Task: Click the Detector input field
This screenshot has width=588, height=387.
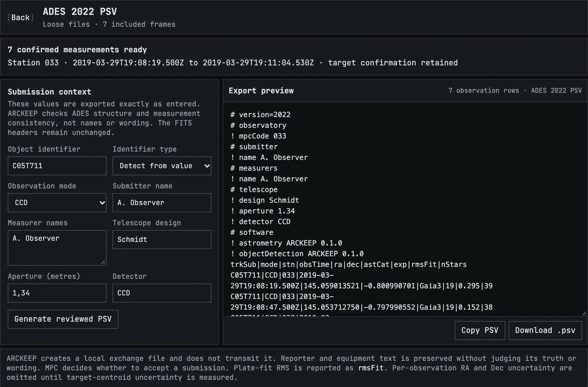Action: click(162, 293)
